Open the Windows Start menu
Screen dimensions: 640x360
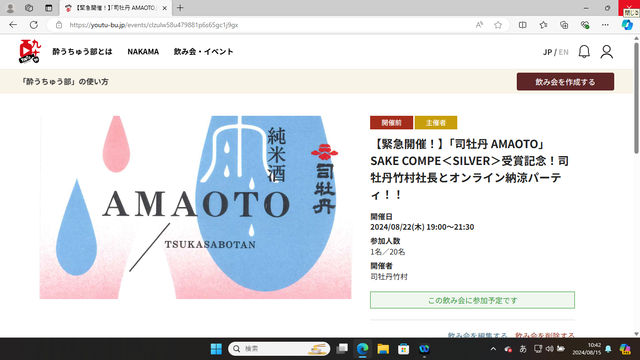pos(216,349)
